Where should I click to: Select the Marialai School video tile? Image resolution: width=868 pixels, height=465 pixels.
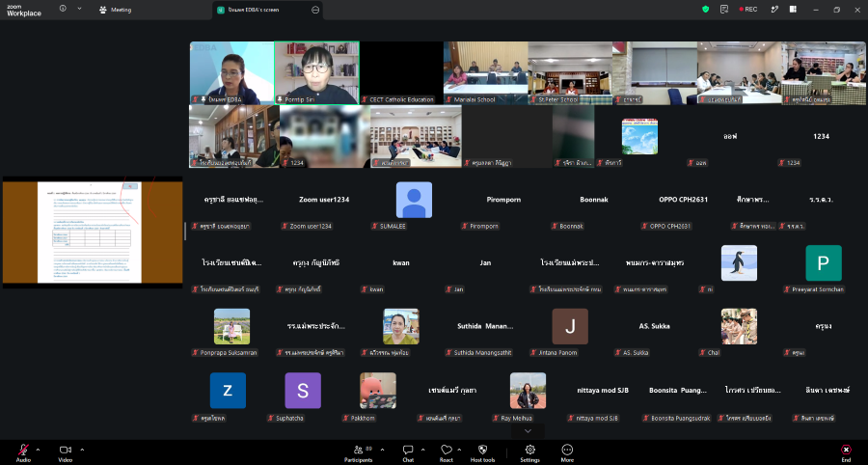pyautogui.click(x=485, y=73)
